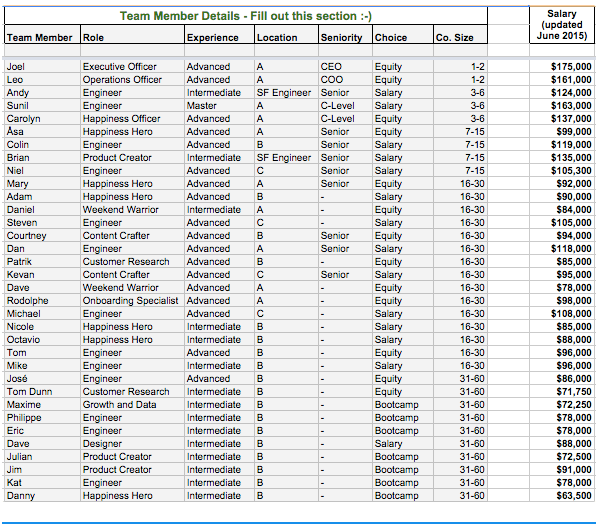Select Maxime's salary $72,250

[x=562, y=405]
